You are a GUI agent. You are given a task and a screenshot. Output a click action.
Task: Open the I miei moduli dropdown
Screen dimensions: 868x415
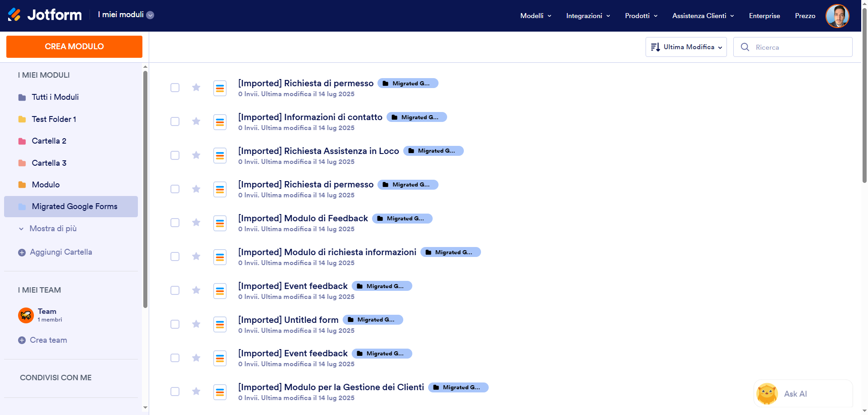tap(126, 15)
